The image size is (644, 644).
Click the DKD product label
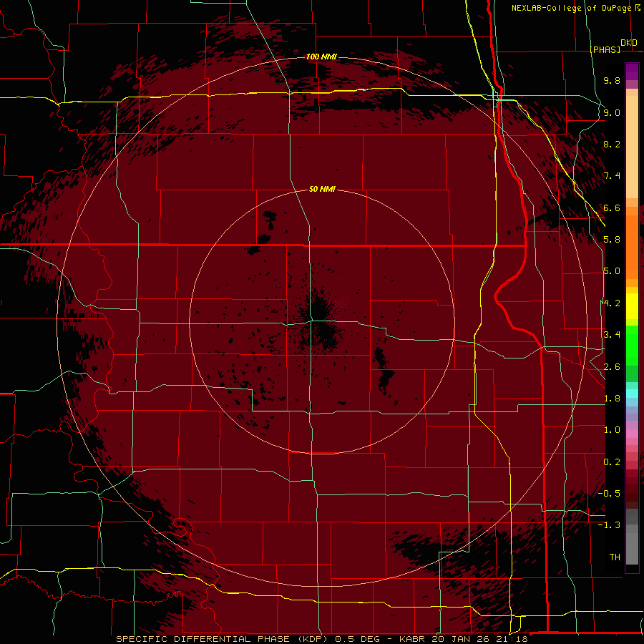pos(628,42)
